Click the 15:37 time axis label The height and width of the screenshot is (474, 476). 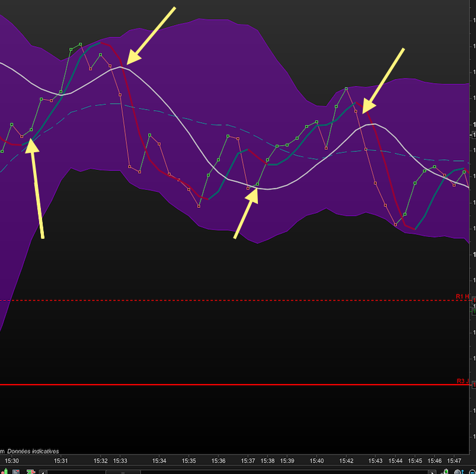click(248, 460)
